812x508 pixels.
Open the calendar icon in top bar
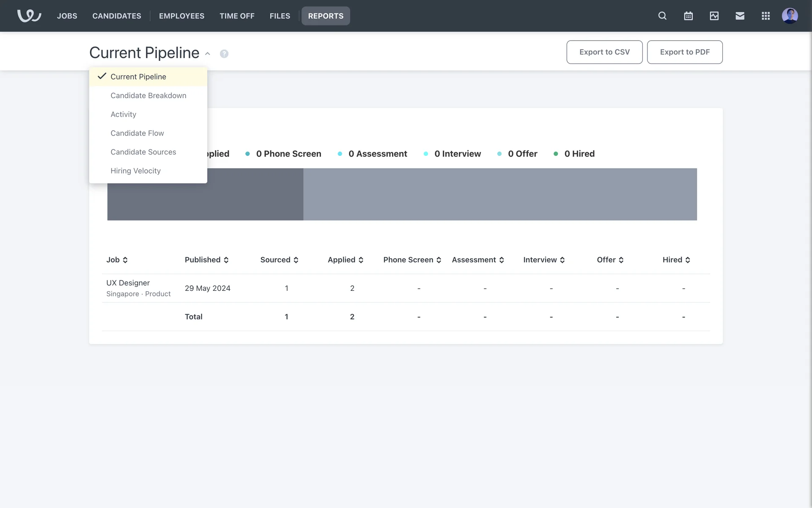688,16
